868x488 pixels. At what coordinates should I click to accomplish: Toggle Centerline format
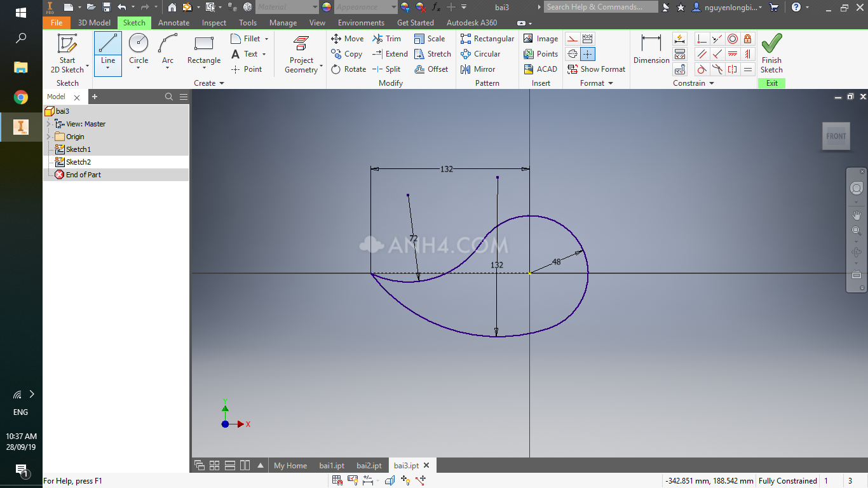pos(573,54)
